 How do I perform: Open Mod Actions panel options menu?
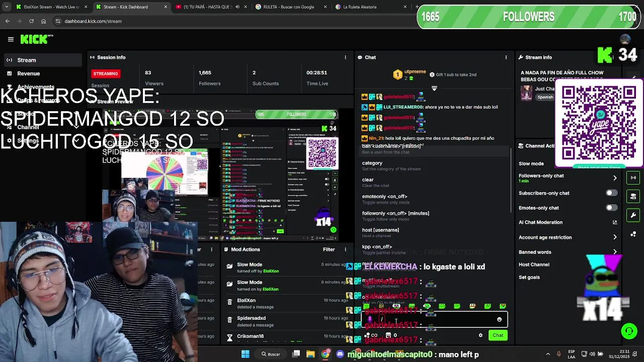coord(345,249)
